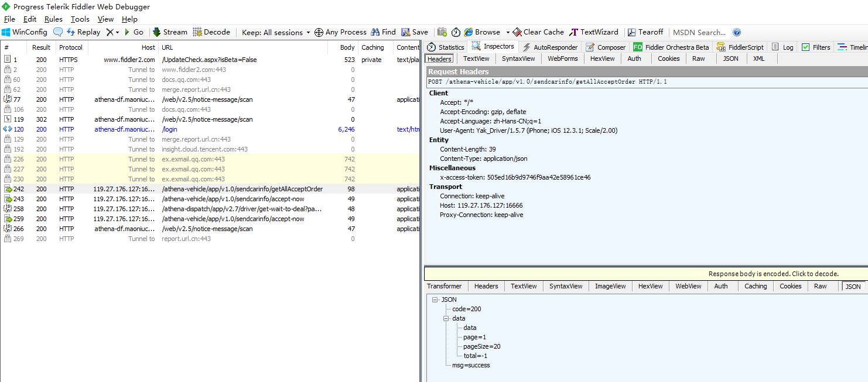Select the request WebForms tab
The image size is (868, 382).
click(x=563, y=58)
